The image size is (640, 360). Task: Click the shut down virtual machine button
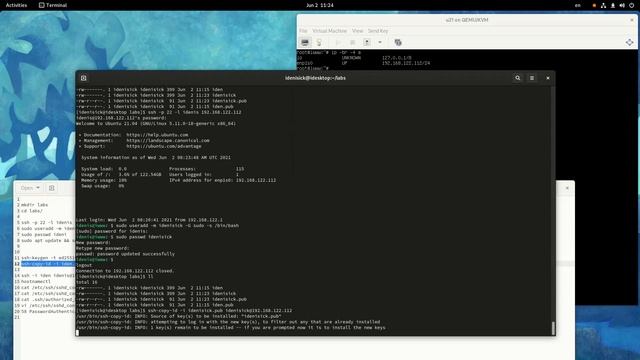367,42
